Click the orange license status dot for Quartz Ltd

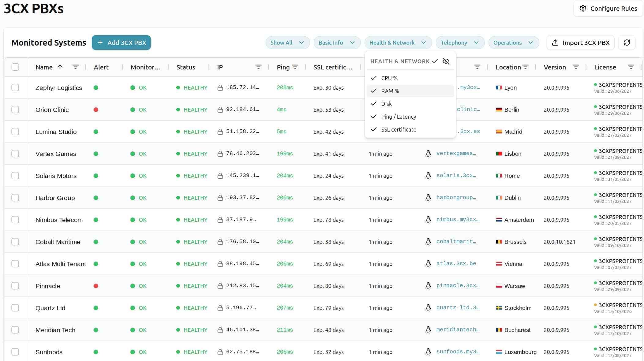595,305
